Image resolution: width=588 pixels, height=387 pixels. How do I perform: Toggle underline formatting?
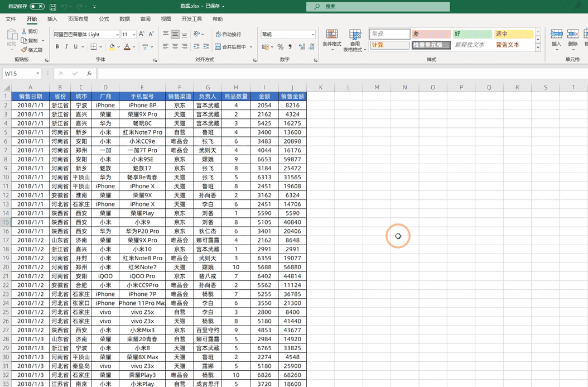(76, 46)
